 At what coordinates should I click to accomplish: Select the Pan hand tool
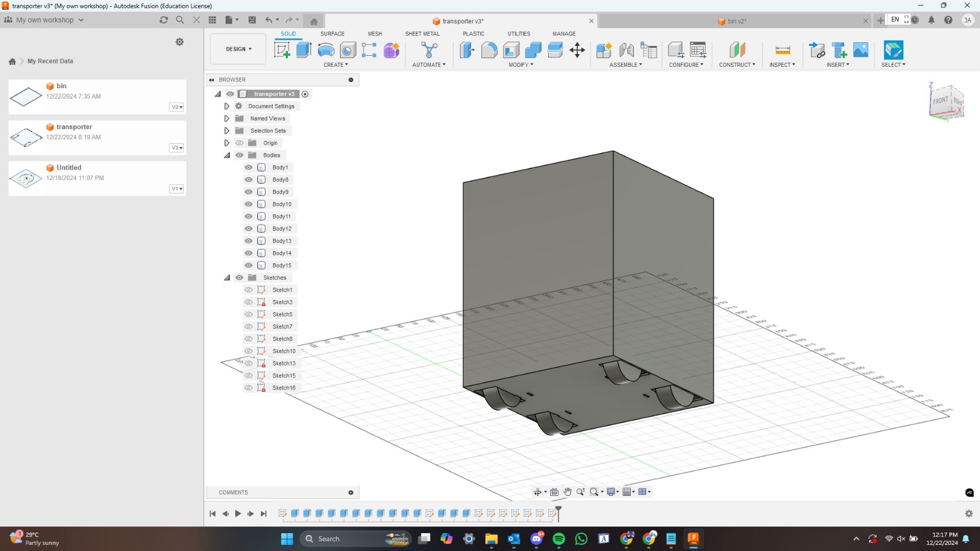coord(568,492)
